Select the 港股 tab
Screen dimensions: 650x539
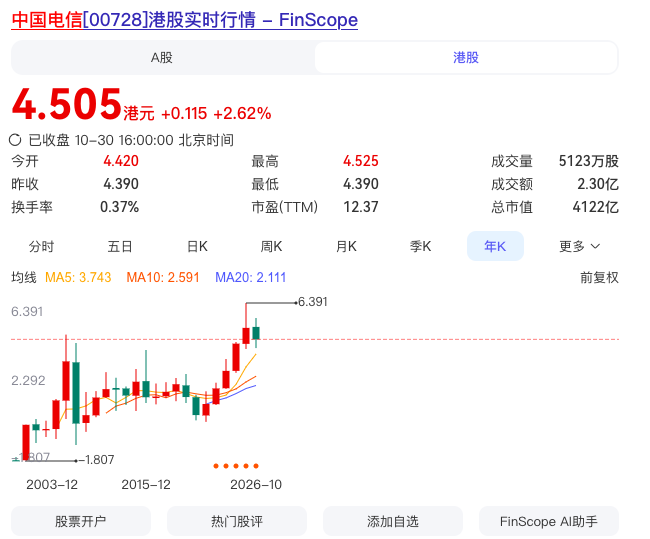coord(466,58)
